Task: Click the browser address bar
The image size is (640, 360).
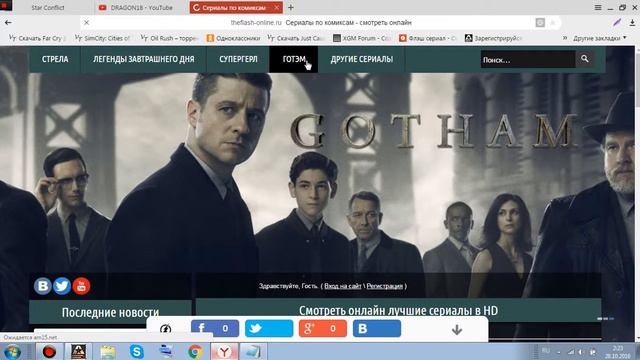Action: [321, 22]
